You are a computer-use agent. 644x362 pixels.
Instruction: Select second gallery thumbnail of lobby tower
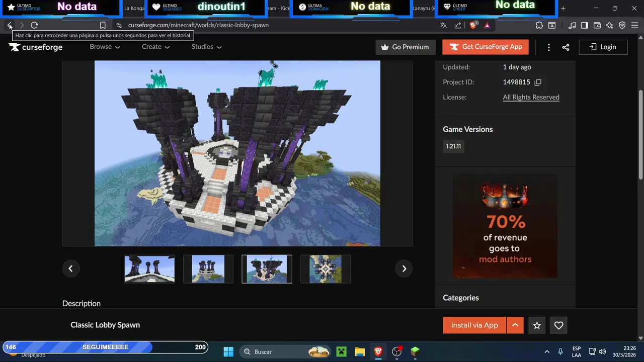[208, 269]
